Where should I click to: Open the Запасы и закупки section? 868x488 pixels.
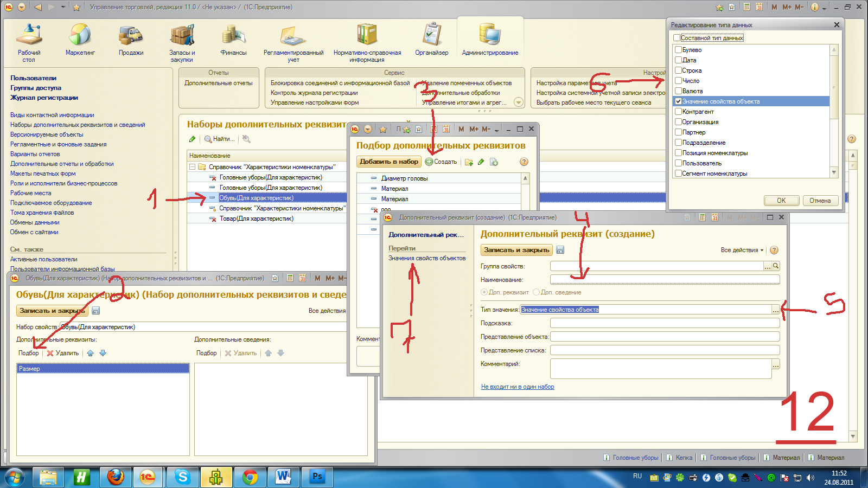click(182, 42)
